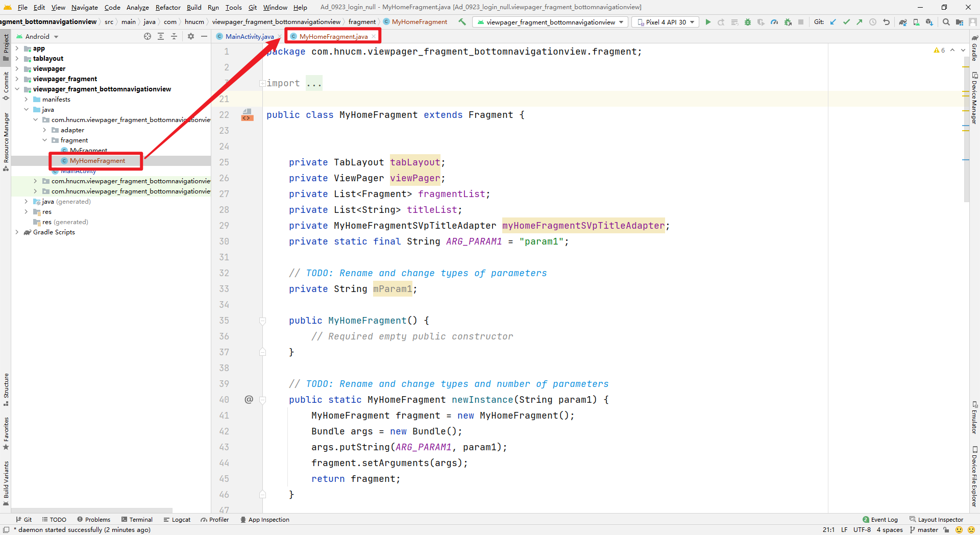Expand the app module node
The width and height of the screenshot is (980, 535).
17,48
